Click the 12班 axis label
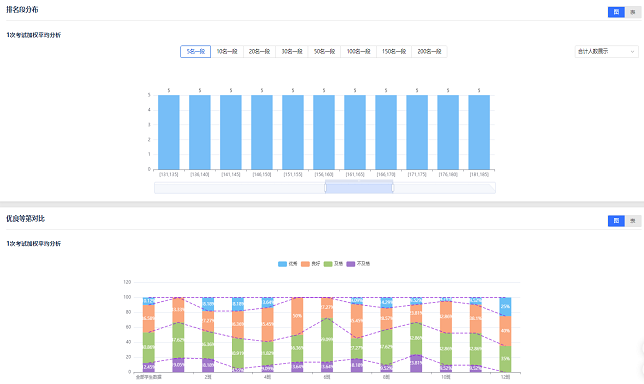This screenshot has width=644, height=384. (x=505, y=377)
